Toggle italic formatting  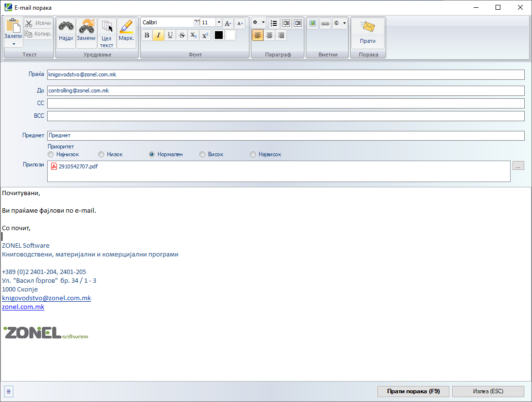tap(159, 35)
